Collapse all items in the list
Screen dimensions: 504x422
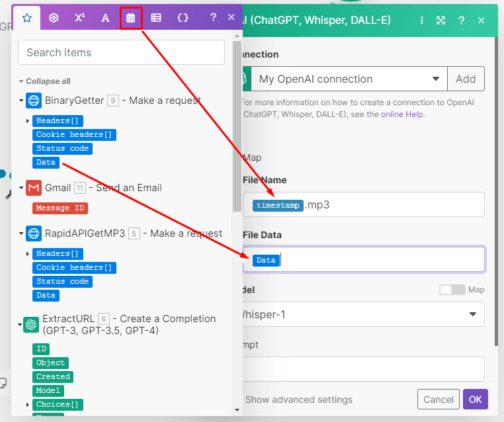(x=44, y=81)
